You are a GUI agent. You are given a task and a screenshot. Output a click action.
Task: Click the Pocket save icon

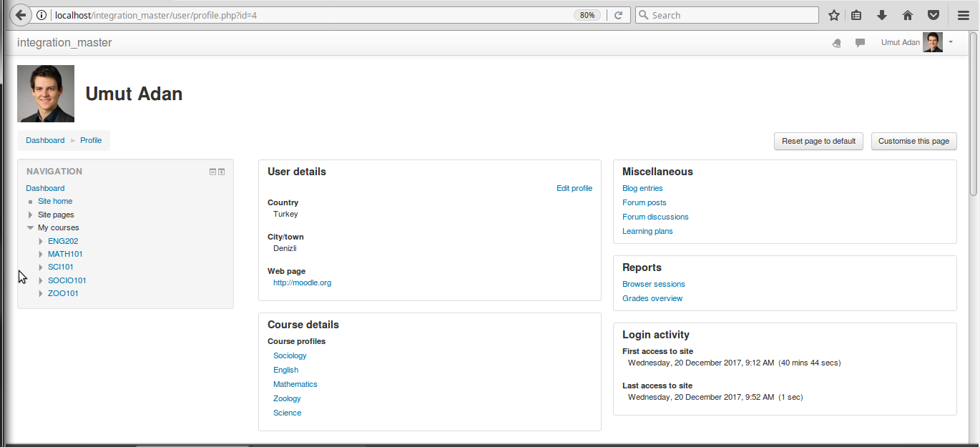tap(934, 15)
